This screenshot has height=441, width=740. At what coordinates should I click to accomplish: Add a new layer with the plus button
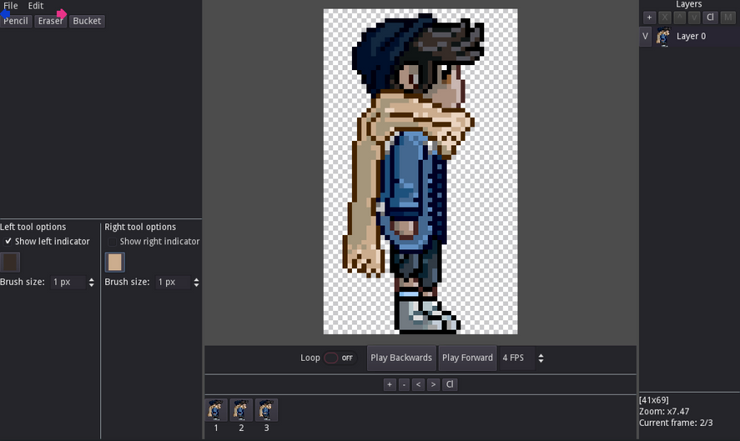(649, 17)
